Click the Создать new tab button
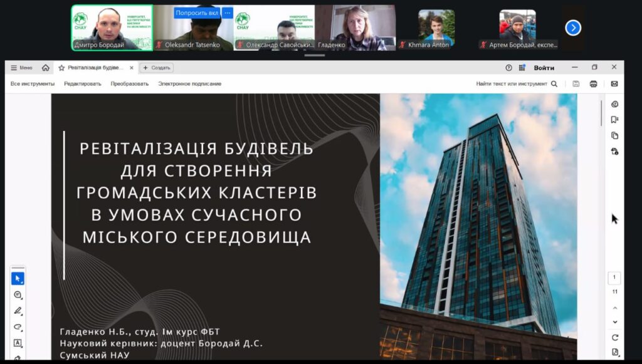The image size is (642, 364). click(157, 68)
